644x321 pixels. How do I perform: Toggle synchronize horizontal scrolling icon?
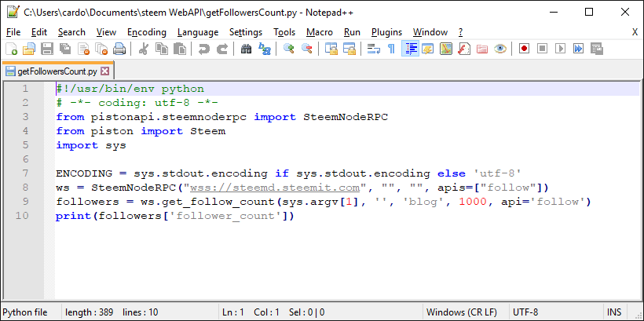point(349,49)
